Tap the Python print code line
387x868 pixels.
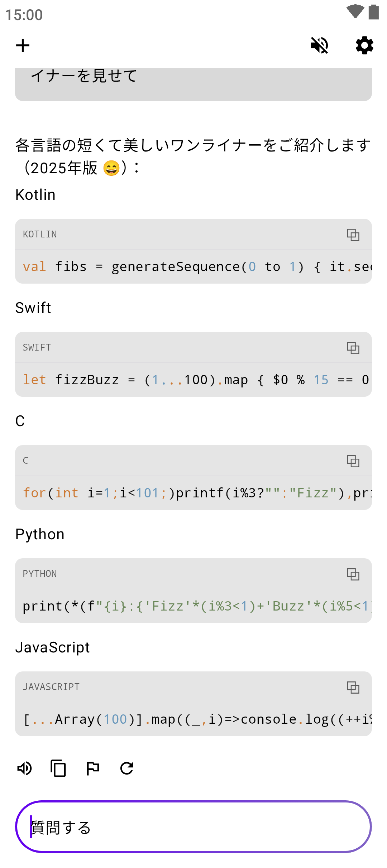(x=193, y=606)
